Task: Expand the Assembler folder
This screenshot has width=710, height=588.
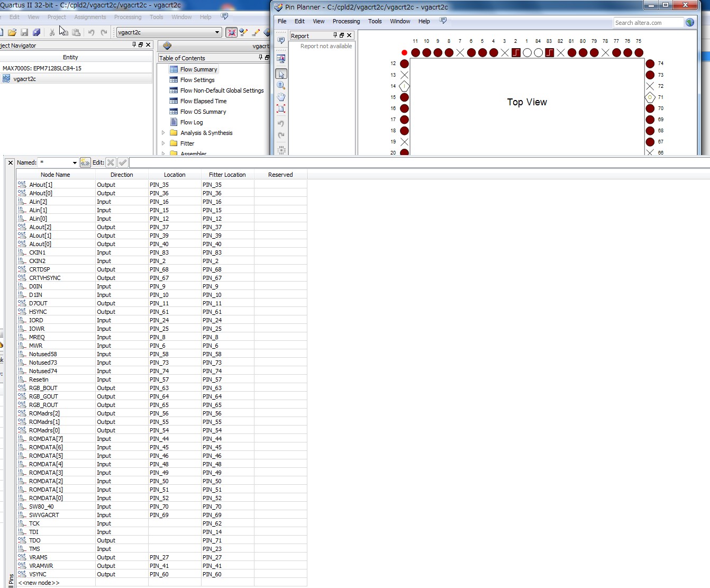Action: coord(163,153)
